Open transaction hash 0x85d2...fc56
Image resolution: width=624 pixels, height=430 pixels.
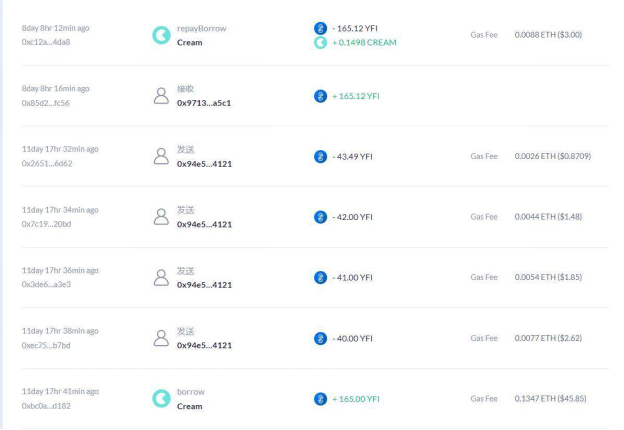[45, 103]
